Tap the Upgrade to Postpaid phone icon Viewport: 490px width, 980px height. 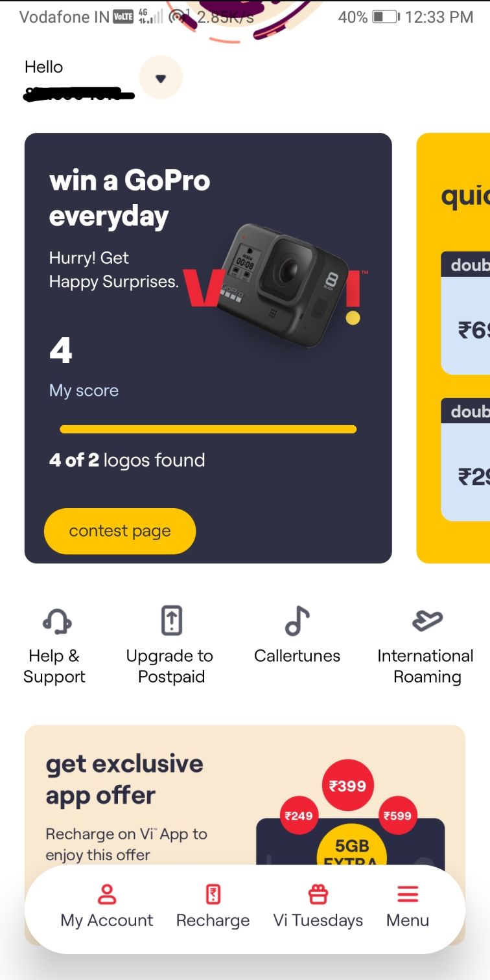pos(171,620)
